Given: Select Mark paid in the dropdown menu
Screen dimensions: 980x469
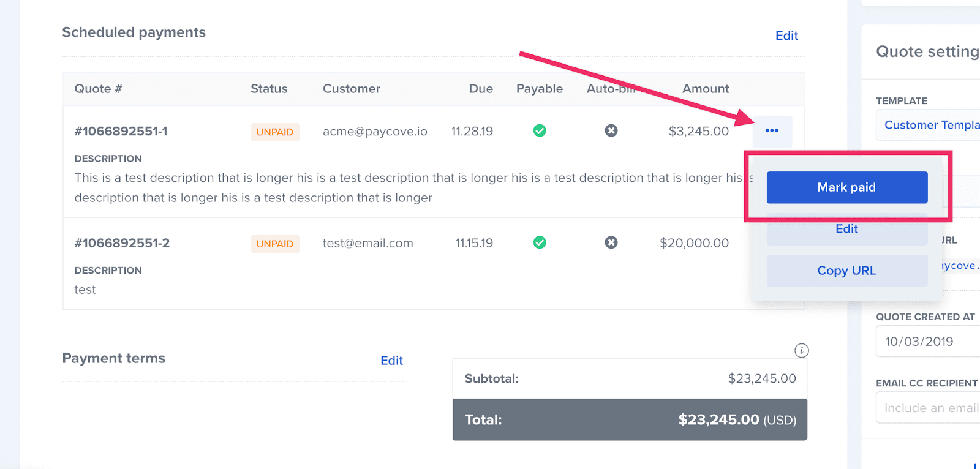Looking at the screenshot, I should click(846, 187).
